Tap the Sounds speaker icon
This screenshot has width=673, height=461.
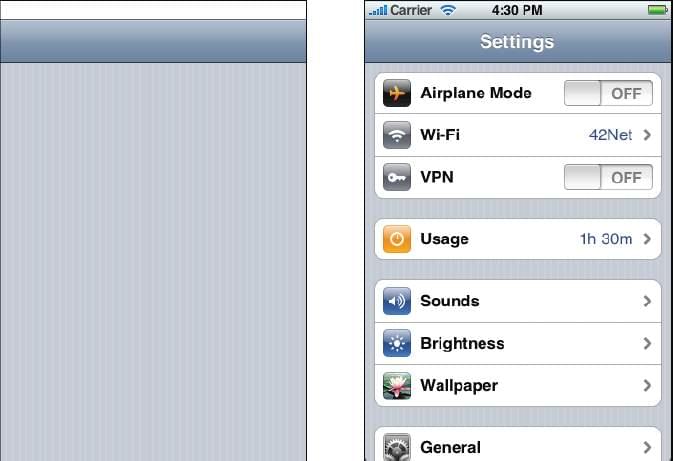click(397, 301)
